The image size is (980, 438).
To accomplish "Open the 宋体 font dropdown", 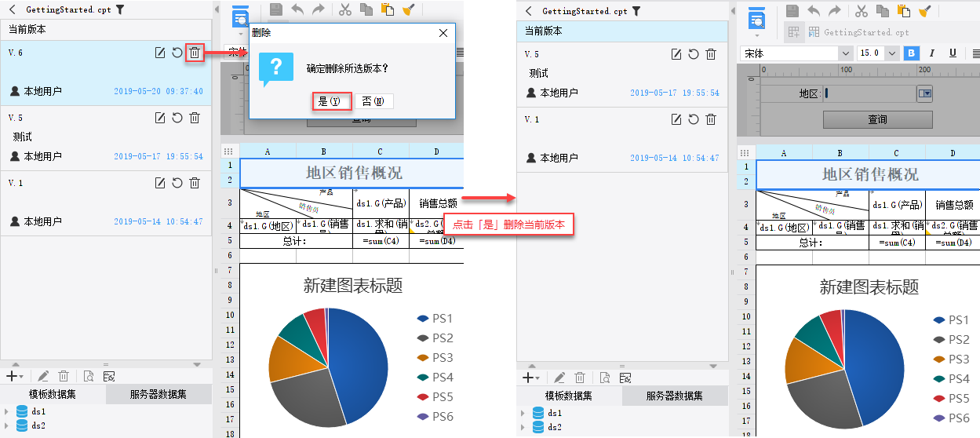I will tap(845, 53).
